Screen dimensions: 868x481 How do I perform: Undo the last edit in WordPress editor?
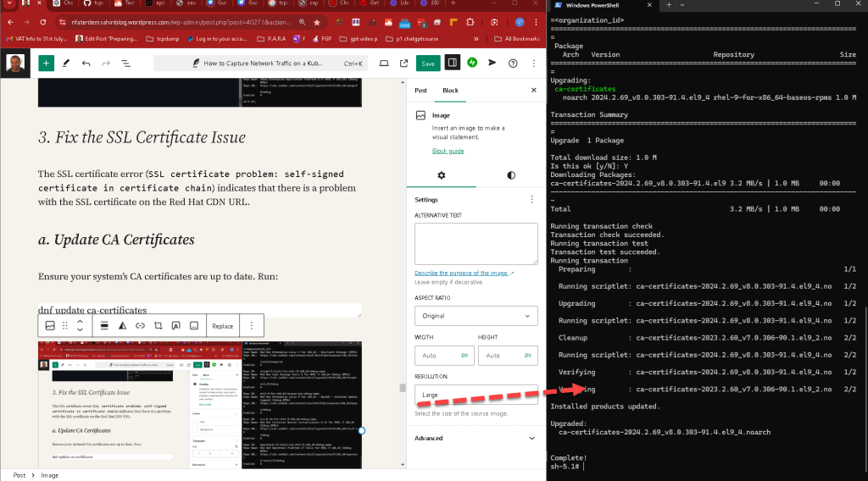(x=86, y=63)
